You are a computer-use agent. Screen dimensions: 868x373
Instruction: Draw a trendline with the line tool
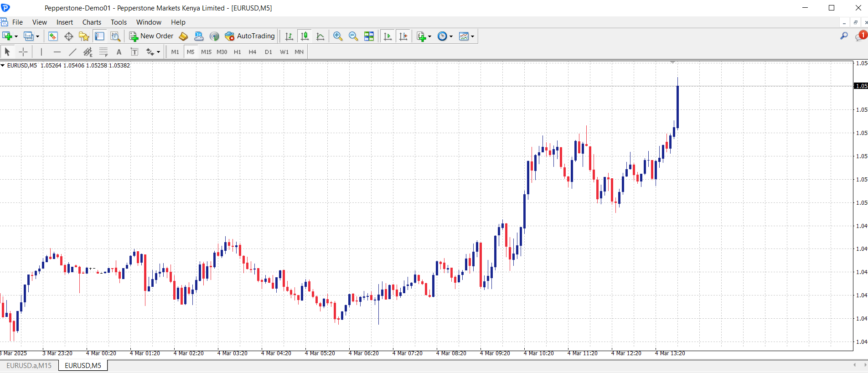pos(72,52)
